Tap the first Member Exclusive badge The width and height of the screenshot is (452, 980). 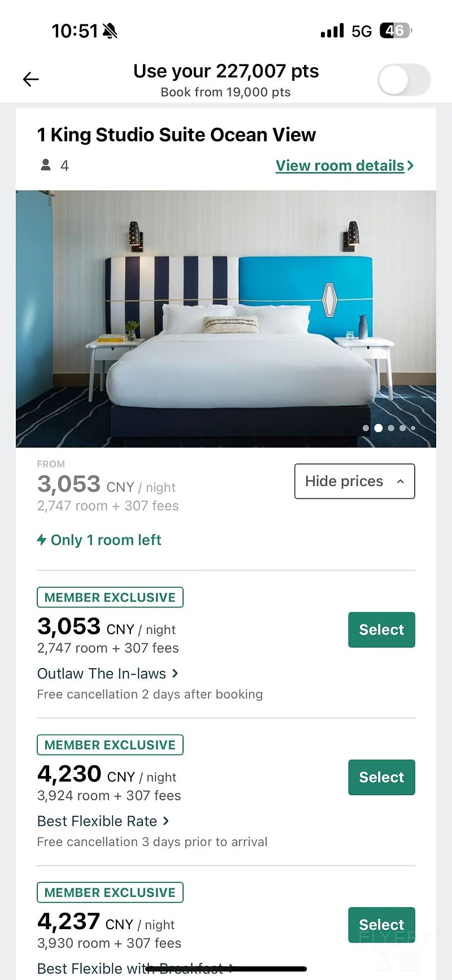pyautogui.click(x=110, y=597)
